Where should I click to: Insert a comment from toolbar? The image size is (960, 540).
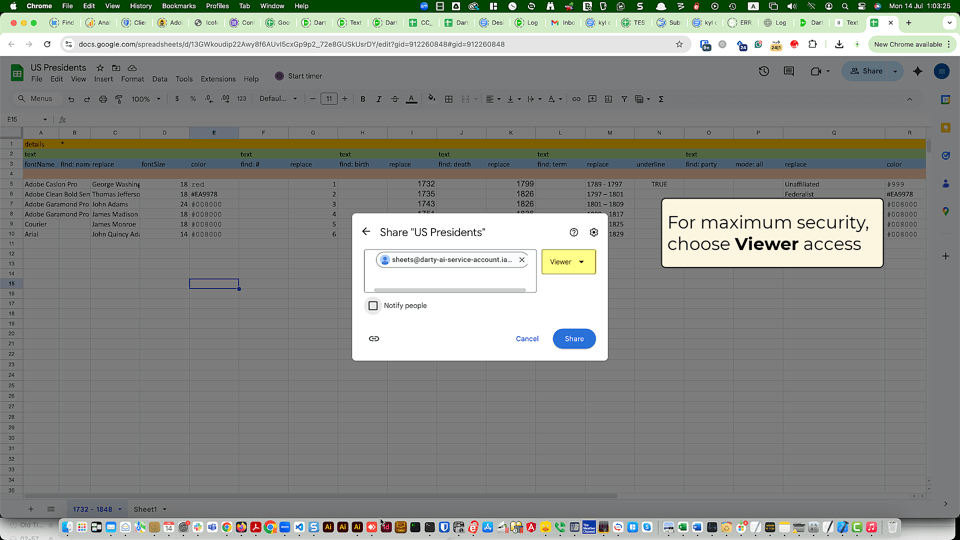[x=592, y=99]
